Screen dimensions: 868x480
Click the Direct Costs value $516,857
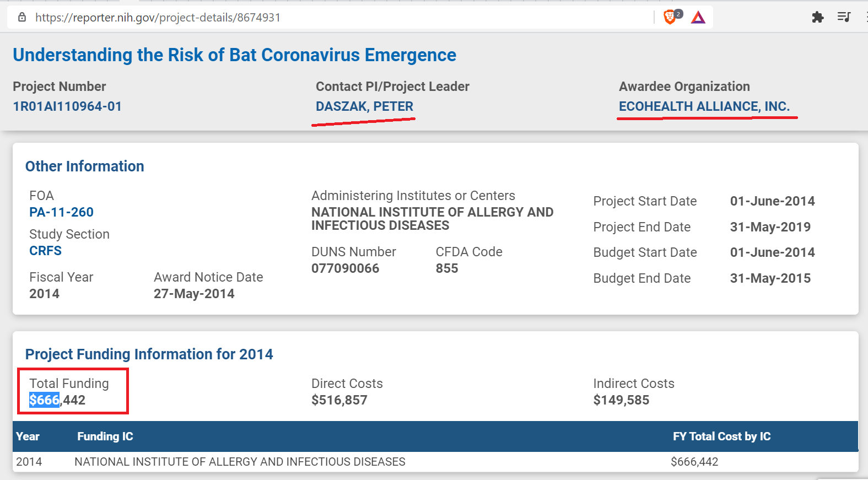339,400
